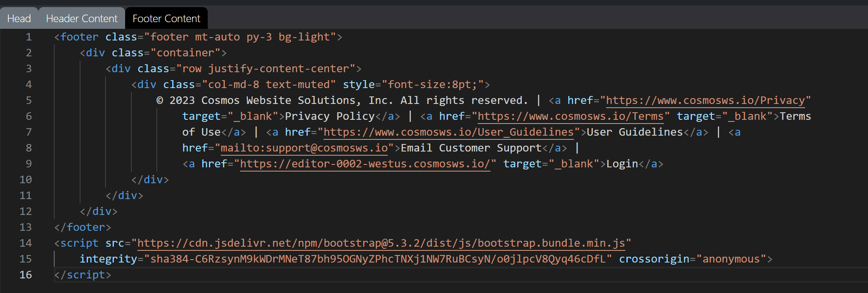Viewport: 868px width, 293px height.
Task: Click the Privacy URL link in code
Action: point(705,100)
